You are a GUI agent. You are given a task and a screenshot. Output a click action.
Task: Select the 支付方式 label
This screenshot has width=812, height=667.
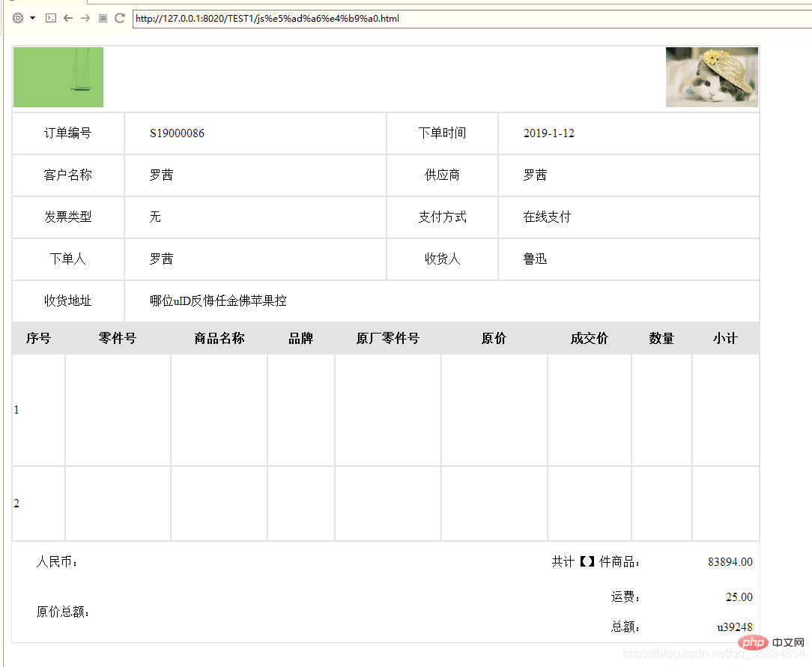442,217
